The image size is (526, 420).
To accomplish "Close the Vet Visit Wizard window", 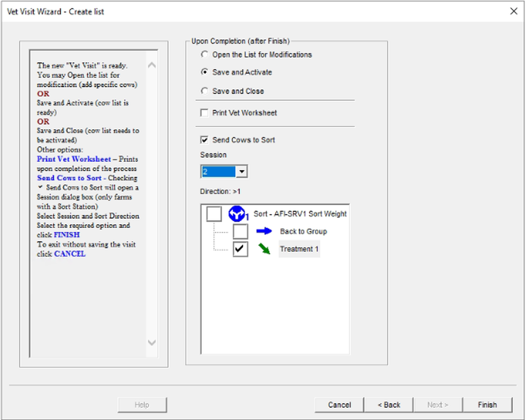I will [514, 11].
